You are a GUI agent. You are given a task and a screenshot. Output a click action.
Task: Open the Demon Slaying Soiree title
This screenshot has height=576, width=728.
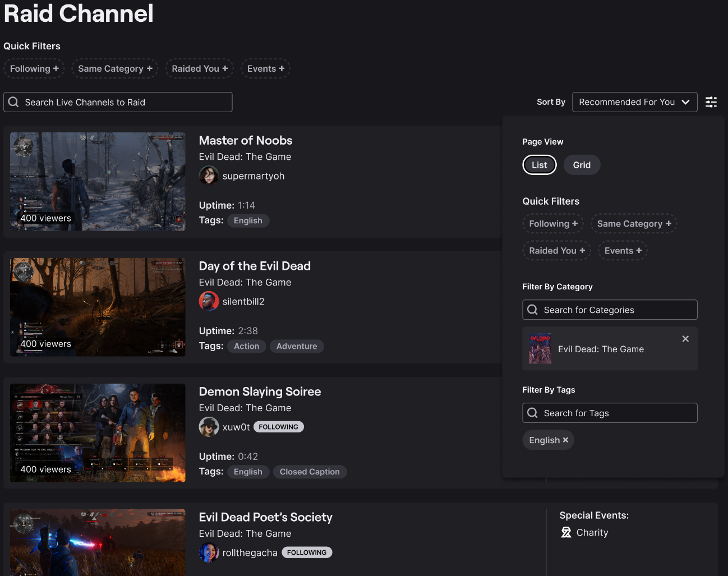pyautogui.click(x=260, y=391)
